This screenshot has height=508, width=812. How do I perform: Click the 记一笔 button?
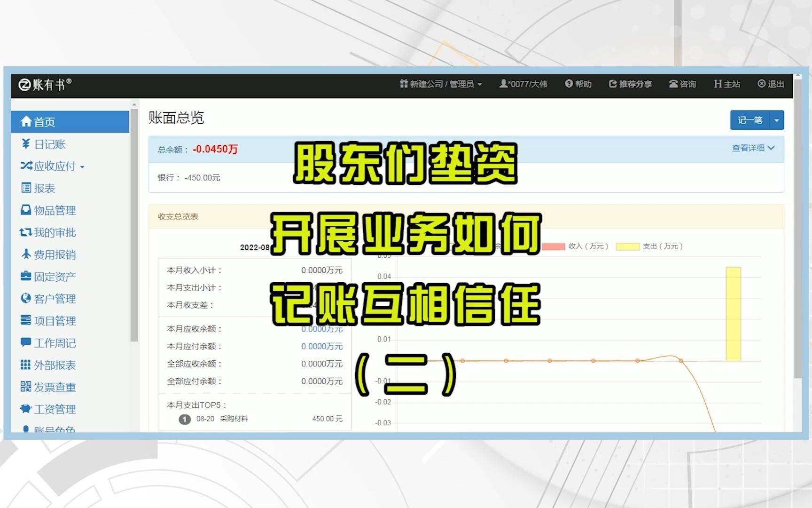point(750,120)
